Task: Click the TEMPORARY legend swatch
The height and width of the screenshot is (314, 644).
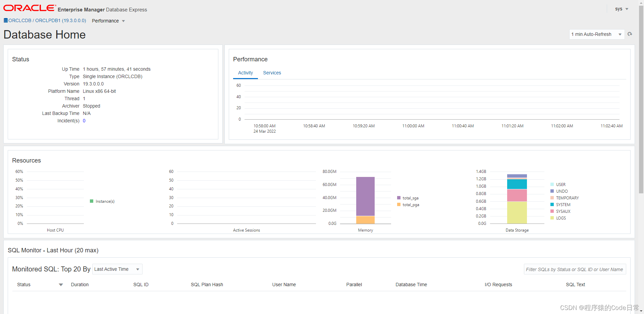Action: [x=552, y=198]
